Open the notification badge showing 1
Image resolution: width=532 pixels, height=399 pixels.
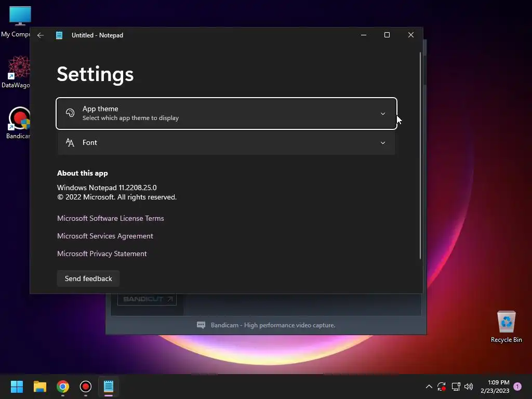pos(517,387)
